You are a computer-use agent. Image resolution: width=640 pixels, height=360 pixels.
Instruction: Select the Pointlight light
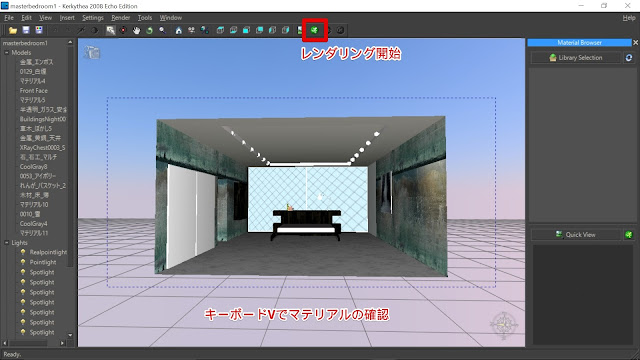42,262
